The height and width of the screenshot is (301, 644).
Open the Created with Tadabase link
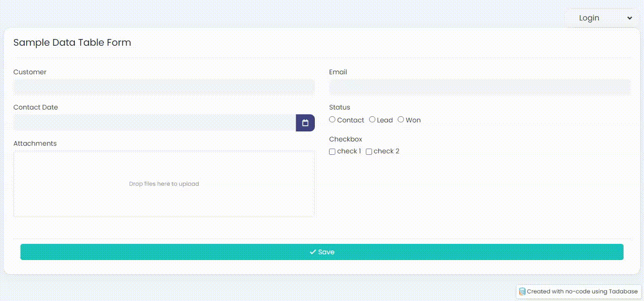[x=582, y=291]
